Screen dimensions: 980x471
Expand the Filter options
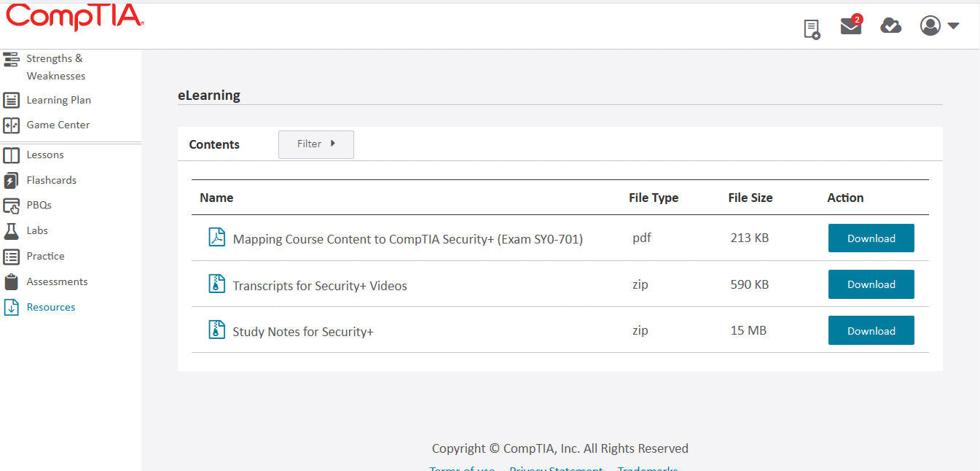point(315,144)
